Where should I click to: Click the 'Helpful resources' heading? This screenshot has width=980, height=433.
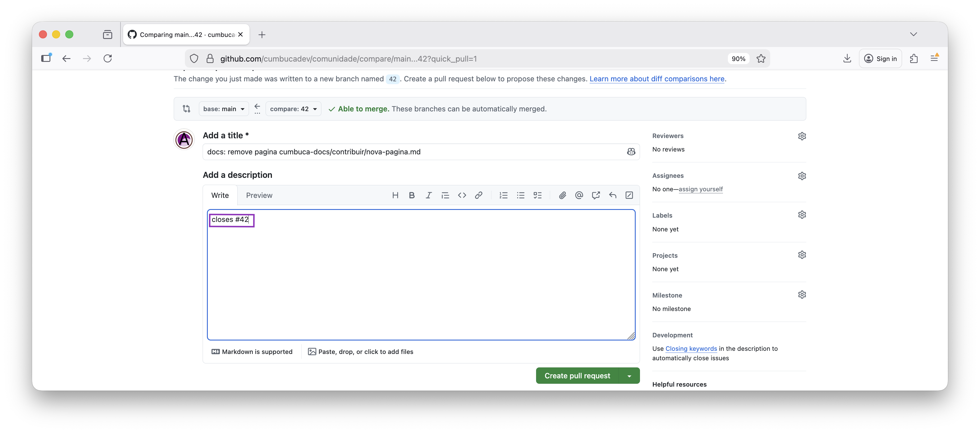679,384
